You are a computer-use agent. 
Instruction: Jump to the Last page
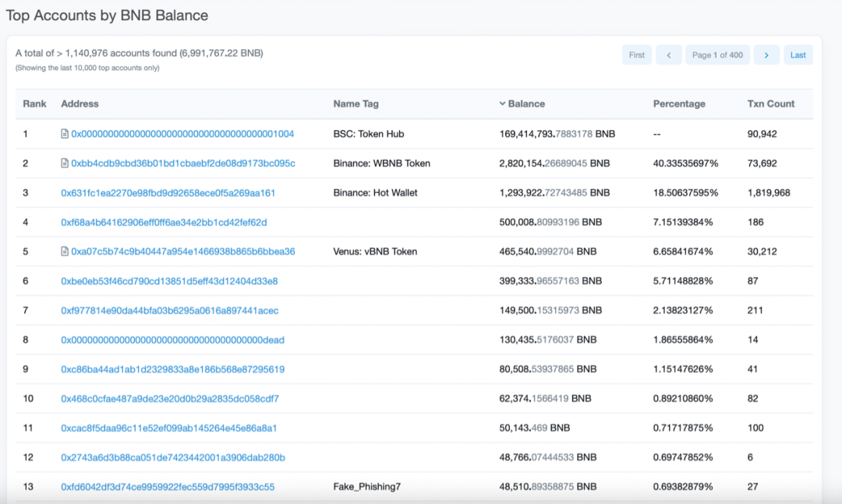[x=798, y=55]
